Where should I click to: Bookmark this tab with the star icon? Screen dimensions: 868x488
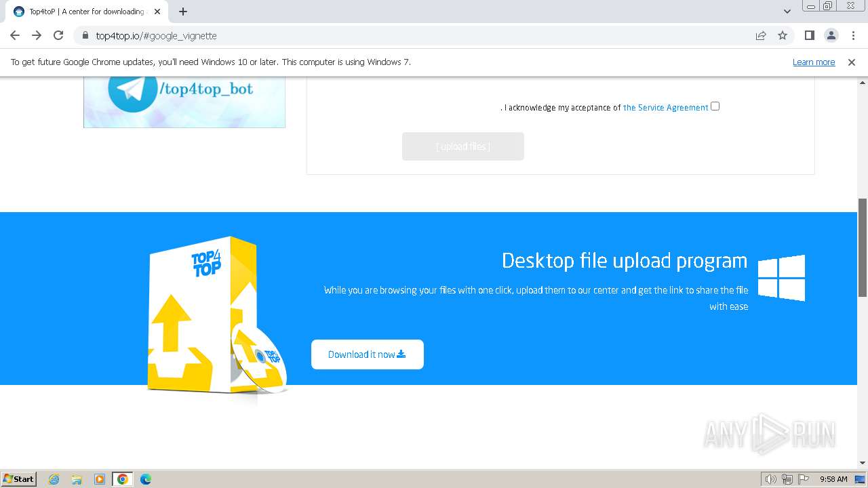click(x=783, y=35)
